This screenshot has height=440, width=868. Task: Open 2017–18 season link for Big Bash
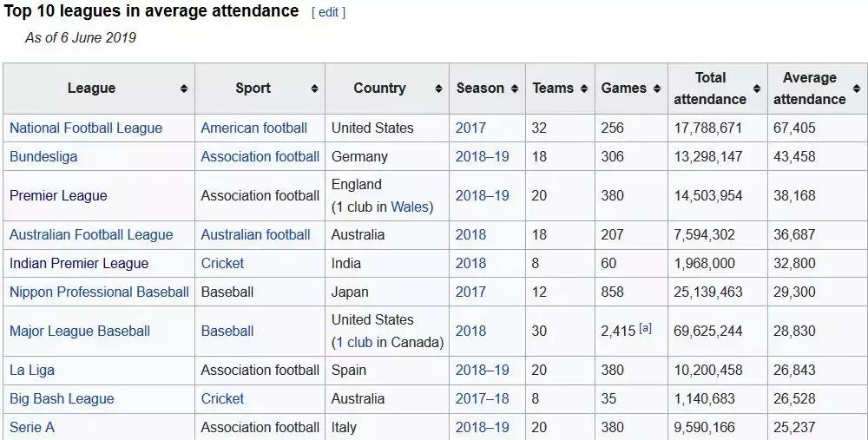click(x=482, y=398)
